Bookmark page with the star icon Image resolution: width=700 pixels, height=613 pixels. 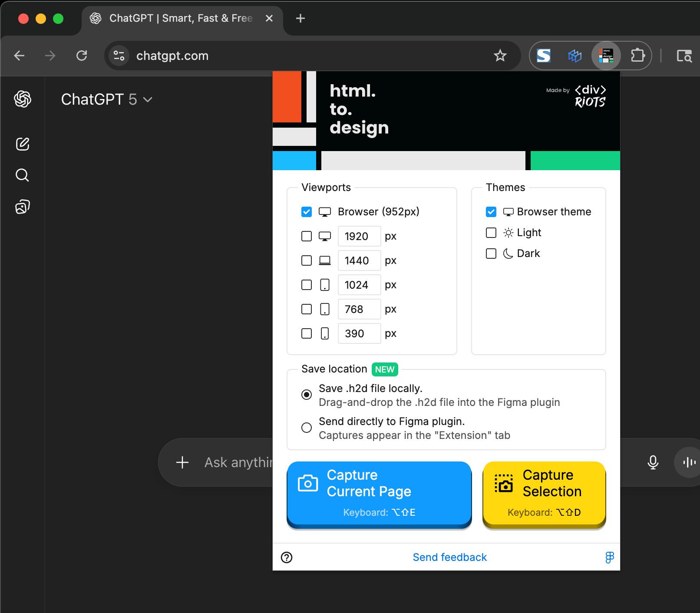tap(500, 56)
